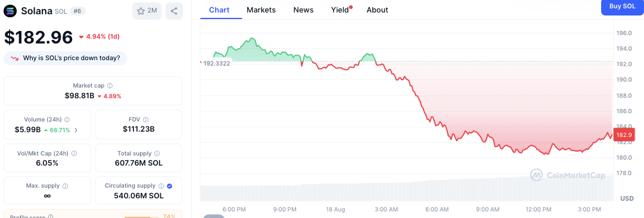Open the share icon button

coord(174,11)
